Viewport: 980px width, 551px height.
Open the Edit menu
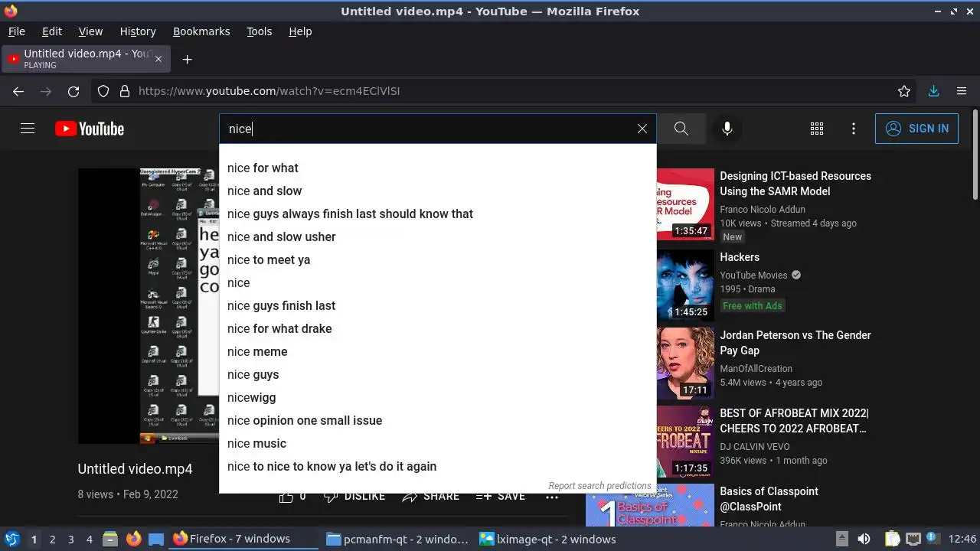52,31
